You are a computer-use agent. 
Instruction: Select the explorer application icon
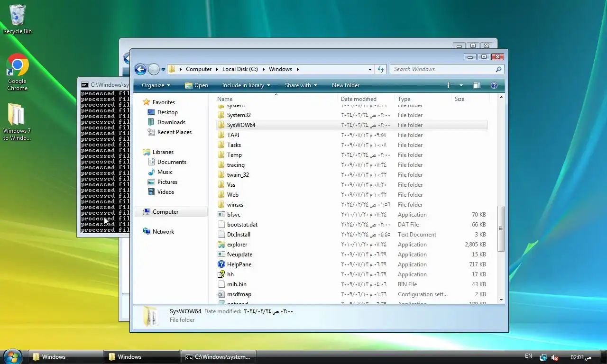pos(221,245)
